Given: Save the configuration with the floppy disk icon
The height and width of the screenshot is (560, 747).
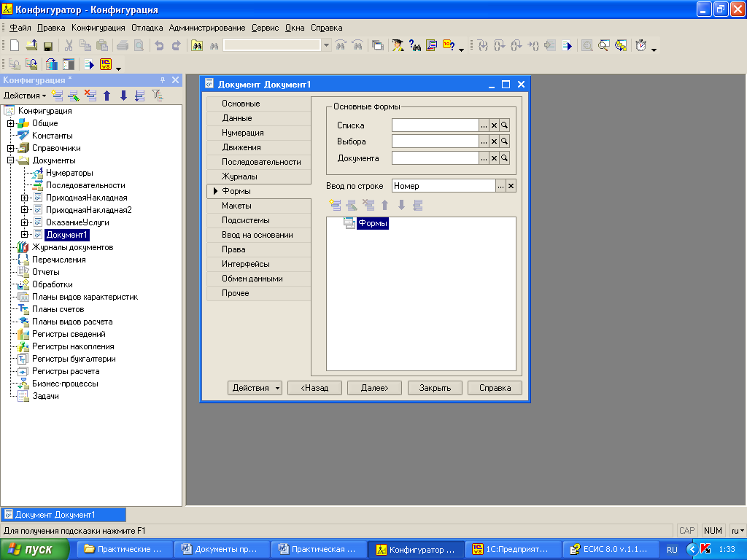Looking at the screenshot, I should [x=47, y=46].
